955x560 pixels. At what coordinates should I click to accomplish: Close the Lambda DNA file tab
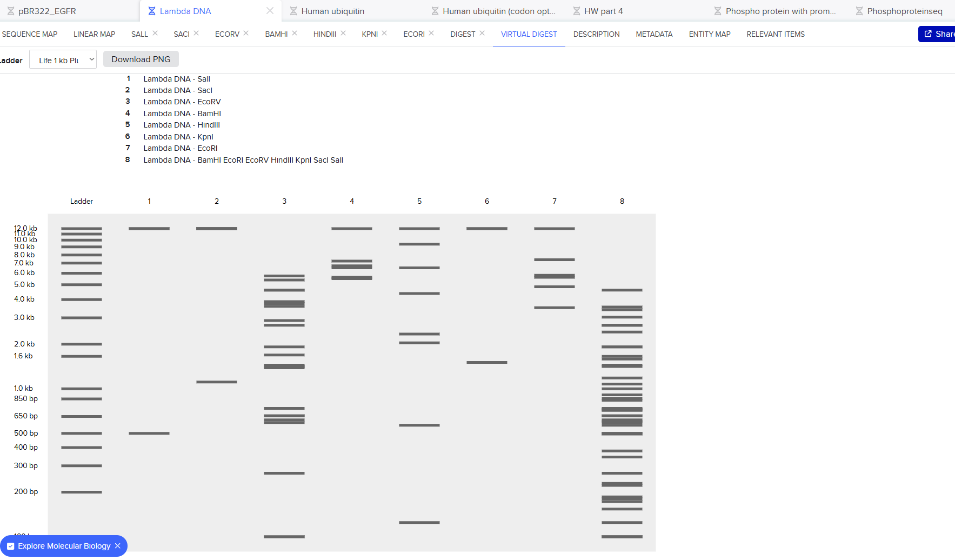[270, 11]
